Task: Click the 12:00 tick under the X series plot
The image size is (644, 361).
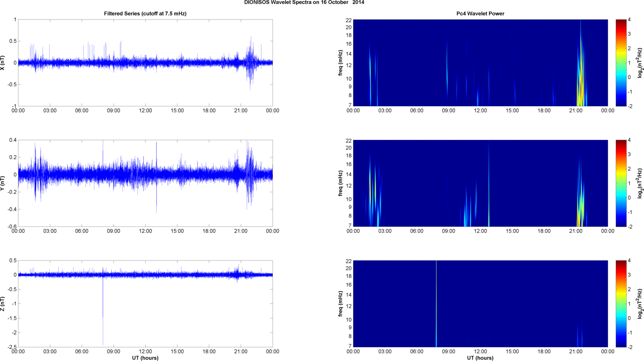Action: click(145, 111)
